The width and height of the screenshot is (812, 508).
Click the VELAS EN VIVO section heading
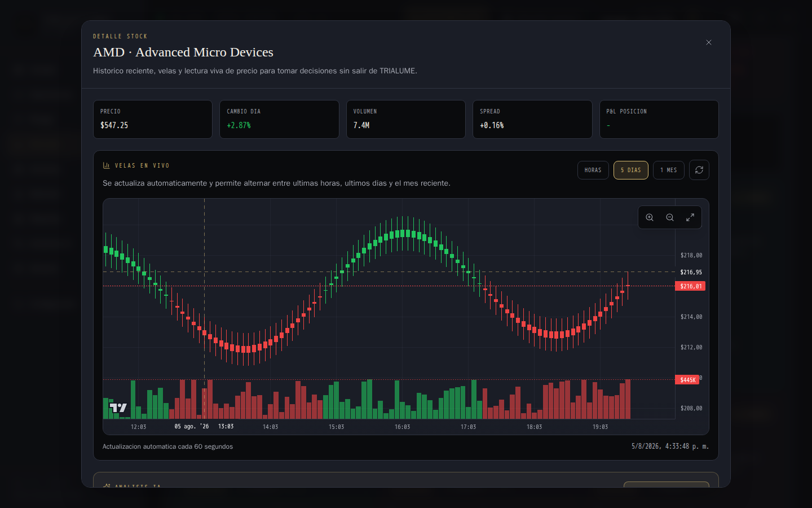coord(142,165)
